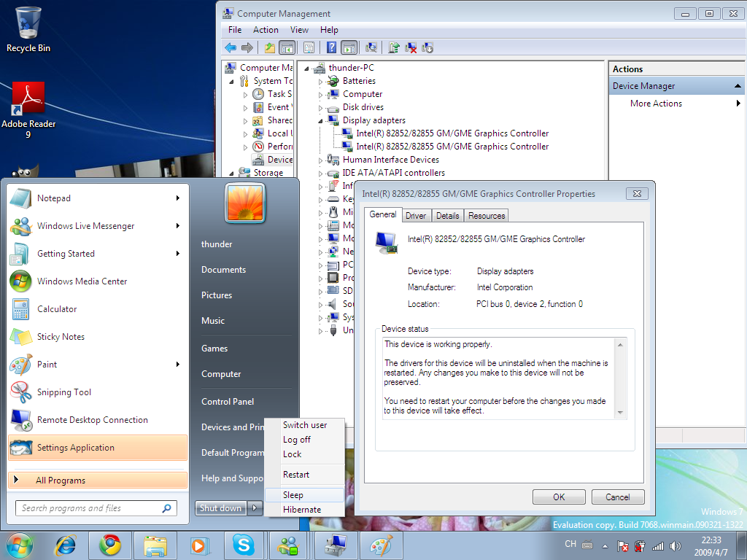747x560 pixels.
Task: Click the blue Help question mark icon
Action: [x=332, y=47]
